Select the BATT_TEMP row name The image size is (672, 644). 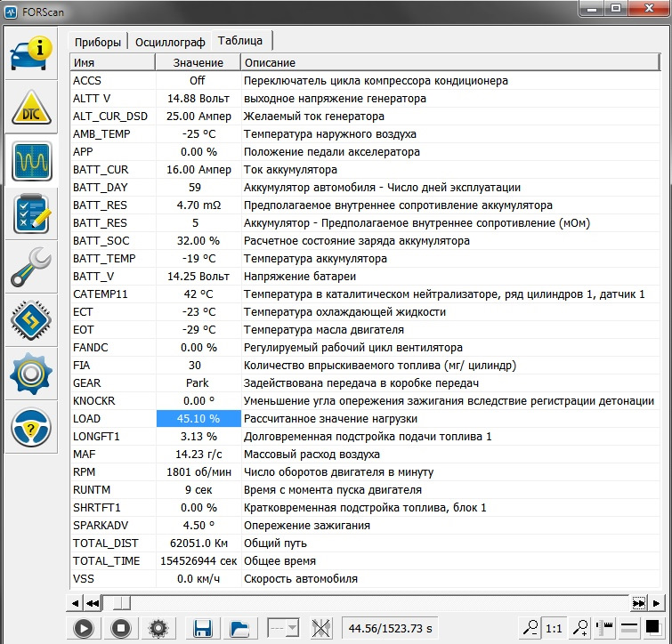point(104,259)
